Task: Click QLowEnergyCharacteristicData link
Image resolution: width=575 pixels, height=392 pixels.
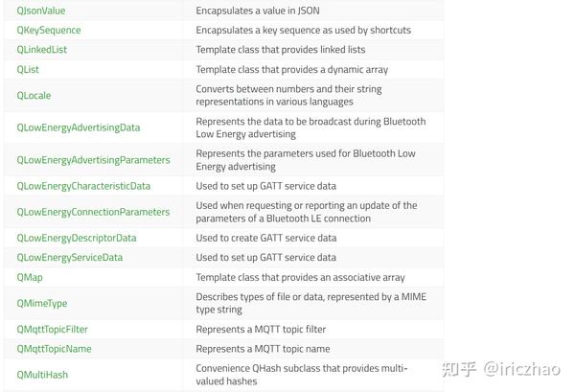Action: tap(83, 186)
